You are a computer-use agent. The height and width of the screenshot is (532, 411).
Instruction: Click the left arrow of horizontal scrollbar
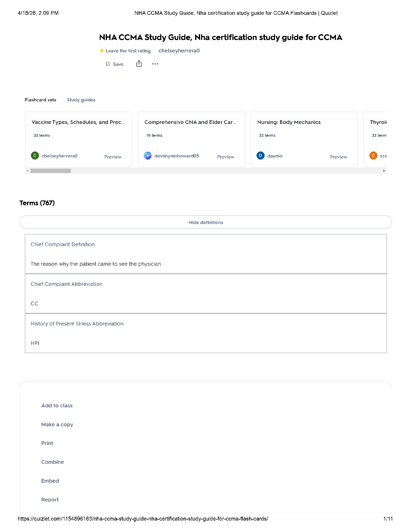click(28, 171)
